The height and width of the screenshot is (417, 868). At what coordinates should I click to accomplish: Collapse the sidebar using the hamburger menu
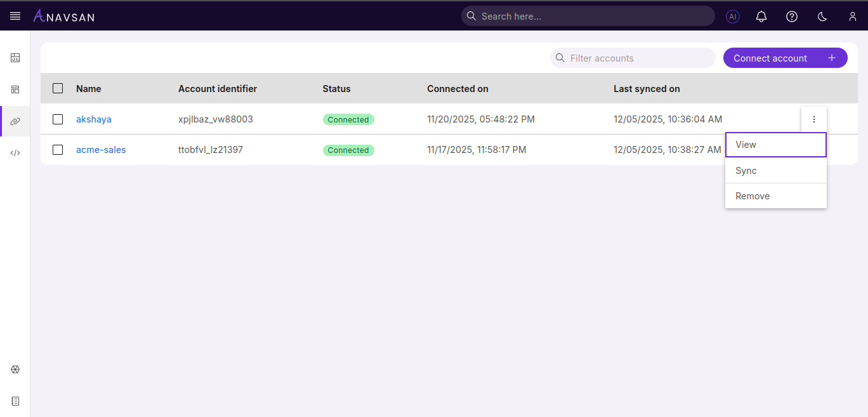[15, 16]
